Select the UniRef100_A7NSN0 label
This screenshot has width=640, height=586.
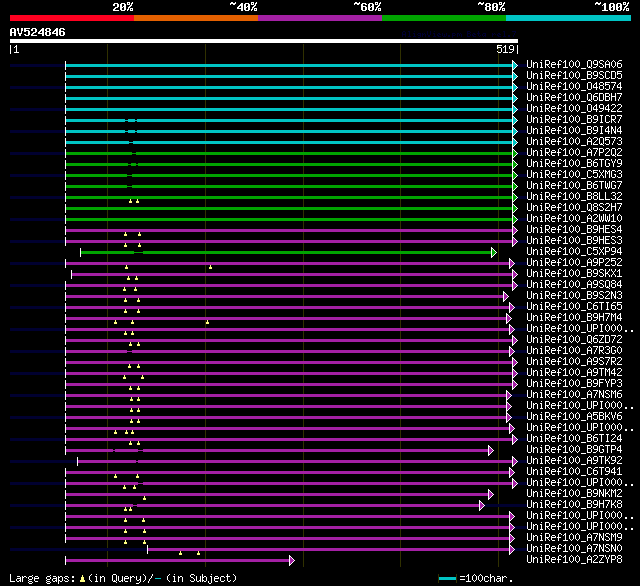click(574, 549)
